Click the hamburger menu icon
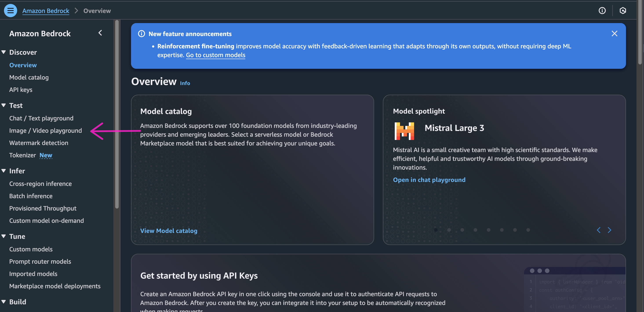The width and height of the screenshot is (644, 312). [x=10, y=11]
